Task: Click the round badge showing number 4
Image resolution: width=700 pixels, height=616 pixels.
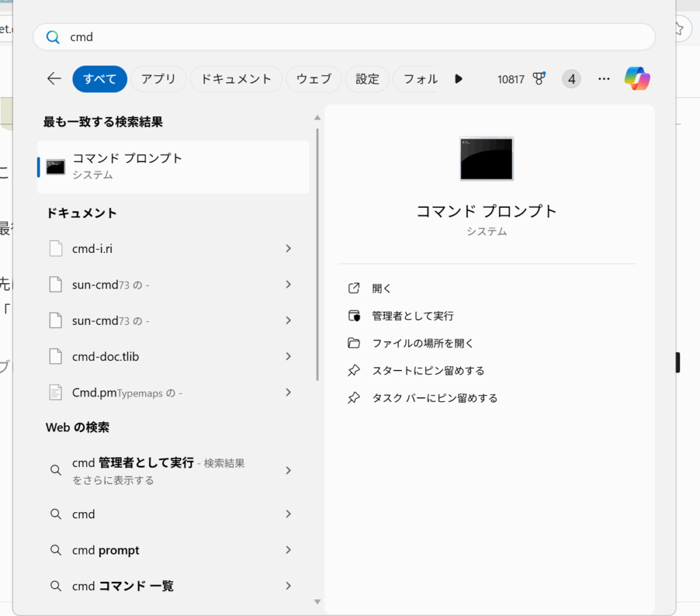Action: [x=571, y=79]
